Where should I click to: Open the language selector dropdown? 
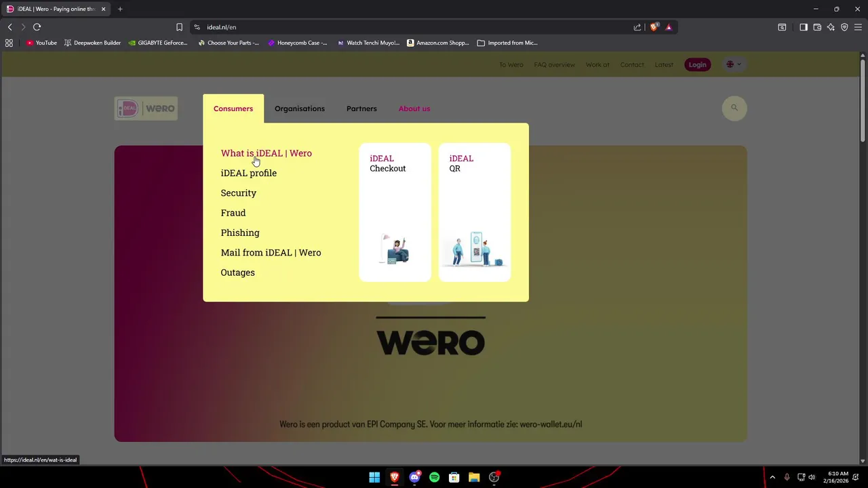click(x=734, y=64)
